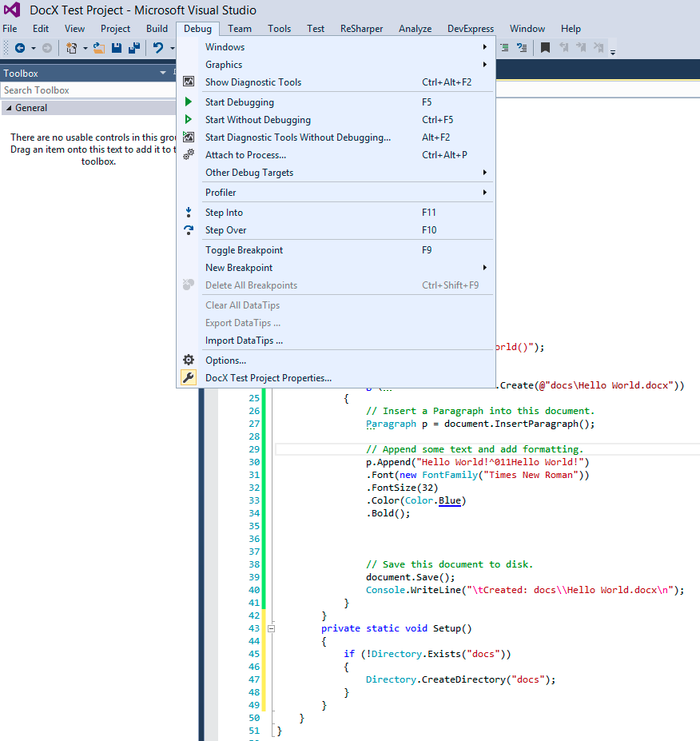The image size is (700, 741).
Task: Toggle a bookmark using the bookmark toolbar icon
Action: pyautogui.click(x=546, y=47)
